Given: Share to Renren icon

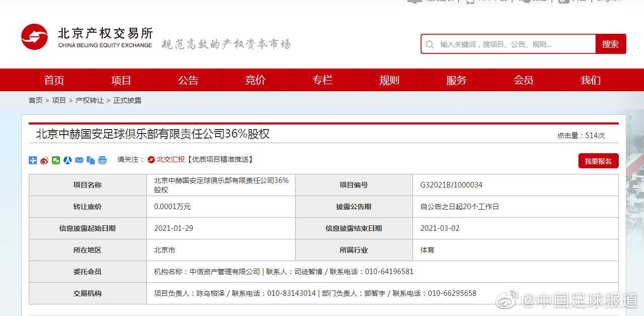Looking at the screenshot, I should point(68,160).
